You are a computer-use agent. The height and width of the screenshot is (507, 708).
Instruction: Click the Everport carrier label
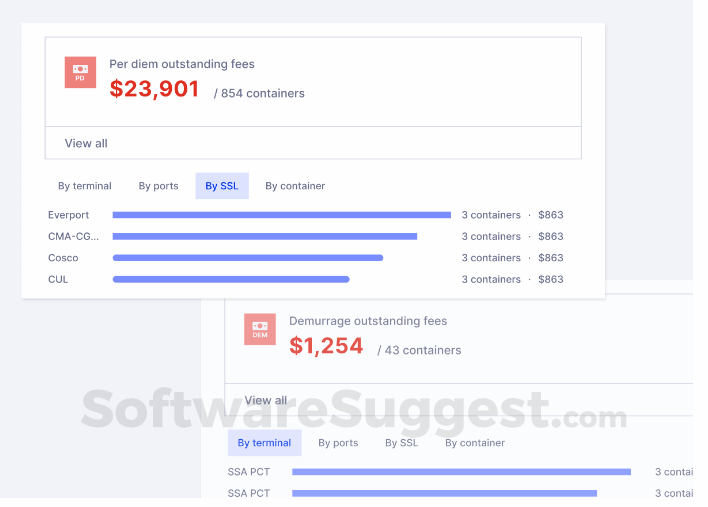pos(69,215)
